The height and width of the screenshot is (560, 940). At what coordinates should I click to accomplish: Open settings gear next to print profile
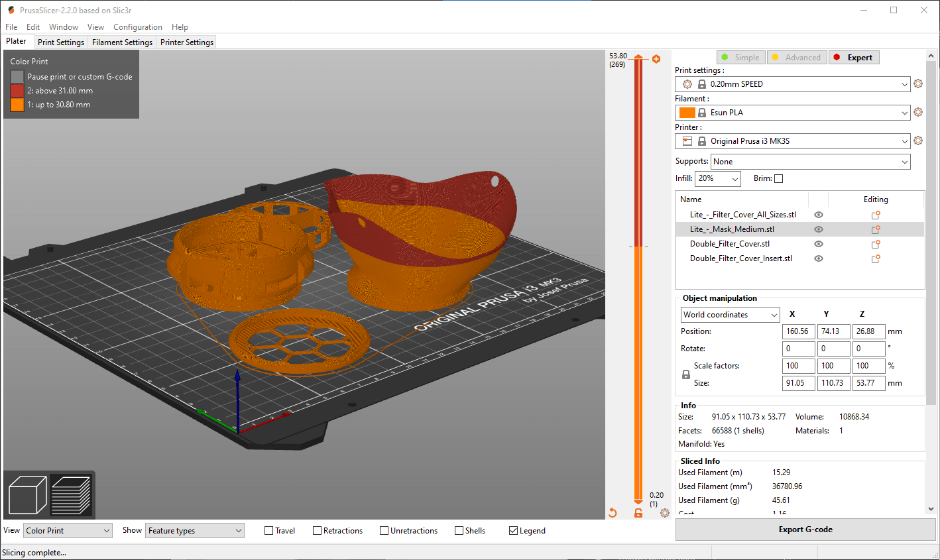pyautogui.click(x=918, y=84)
